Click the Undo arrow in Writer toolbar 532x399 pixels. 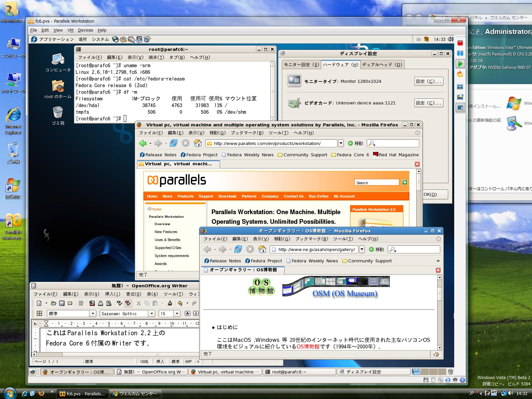[x=180, y=303]
